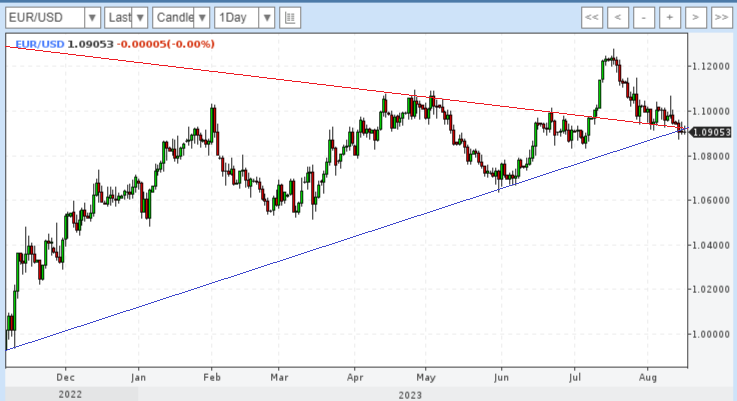This screenshot has height=401, width=737.
Task: Click the 2023 year label on time axis
Action: [412, 394]
